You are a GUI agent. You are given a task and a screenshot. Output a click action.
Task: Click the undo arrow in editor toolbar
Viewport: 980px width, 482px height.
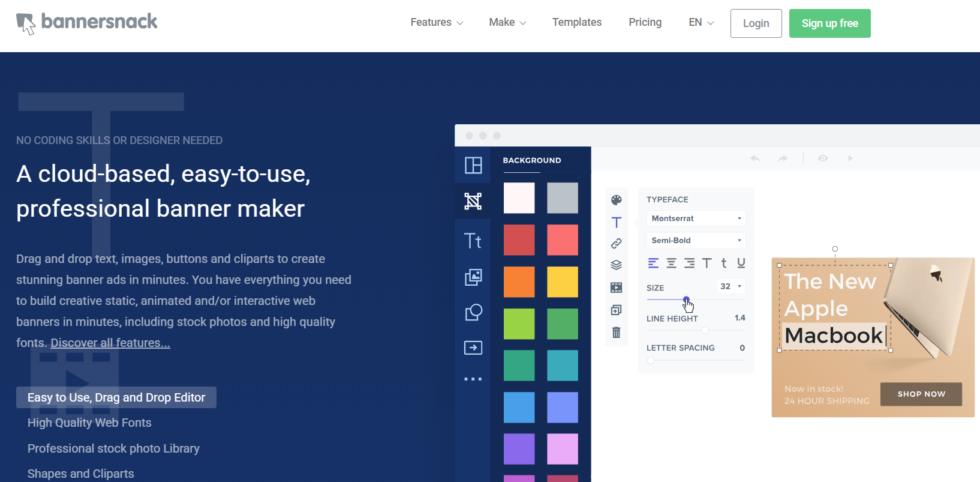click(755, 158)
